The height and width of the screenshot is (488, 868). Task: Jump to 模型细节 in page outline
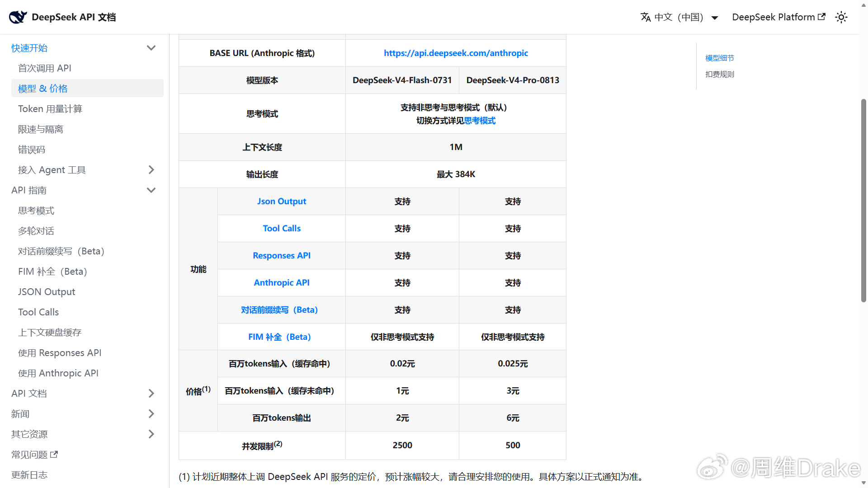pos(720,58)
